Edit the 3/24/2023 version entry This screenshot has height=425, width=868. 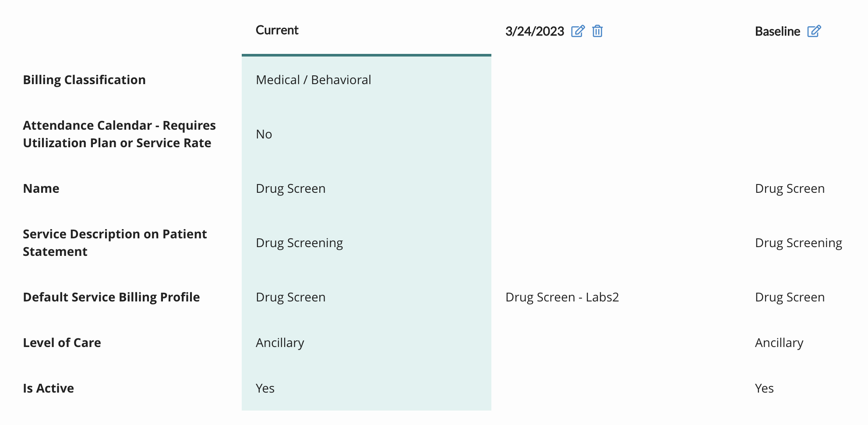pyautogui.click(x=578, y=31)
